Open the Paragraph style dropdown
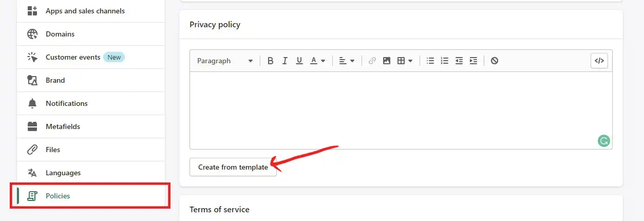This screenshot has width=644, height=221. [x=225, y=61]
